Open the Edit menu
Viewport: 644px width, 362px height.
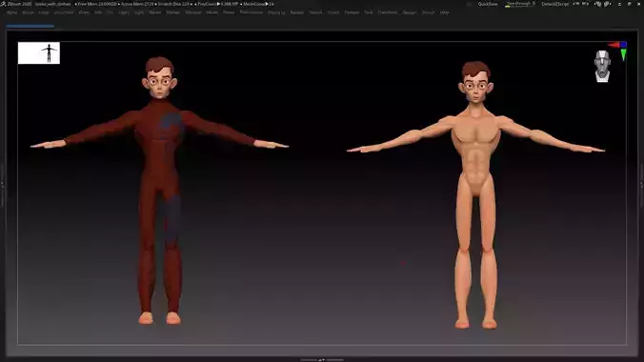(x=98, y=12)
